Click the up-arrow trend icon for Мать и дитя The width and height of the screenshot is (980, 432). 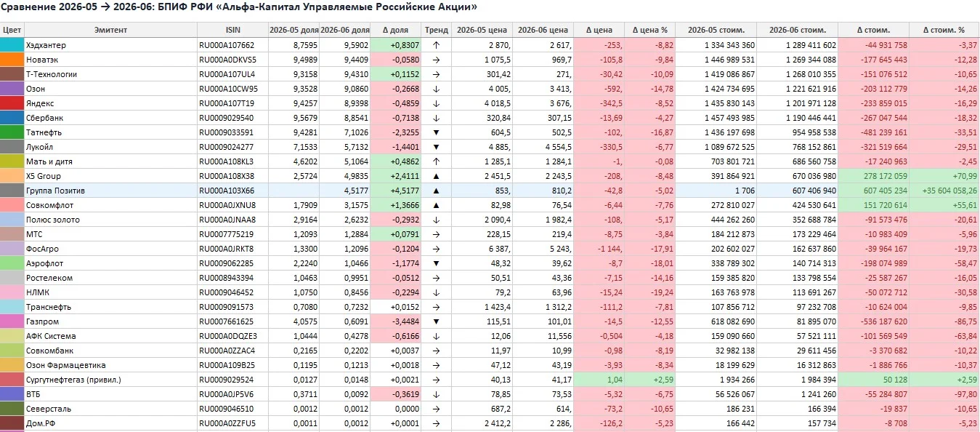coord(437,161)
